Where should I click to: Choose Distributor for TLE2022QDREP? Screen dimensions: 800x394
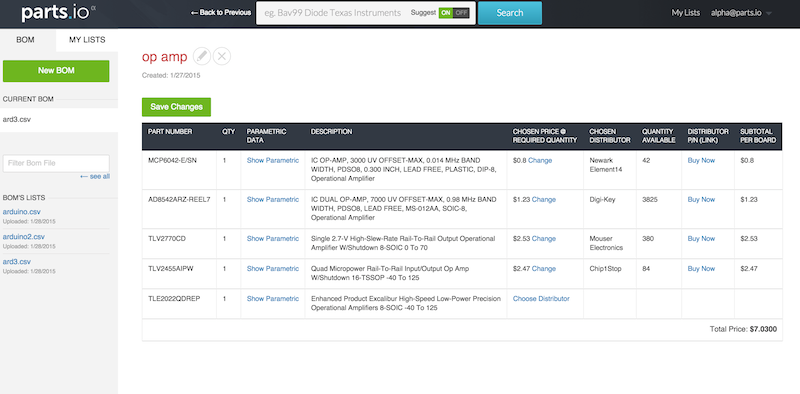tap(541, 299)
